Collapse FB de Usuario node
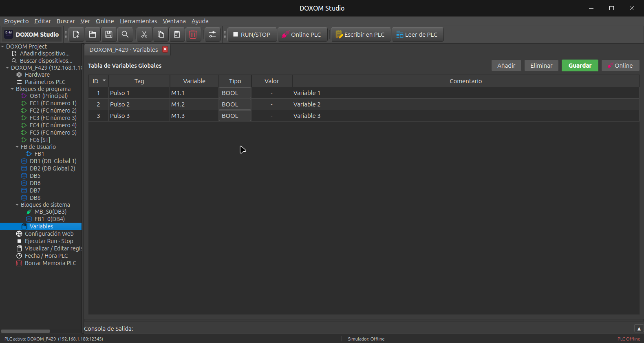 (17, 147)
